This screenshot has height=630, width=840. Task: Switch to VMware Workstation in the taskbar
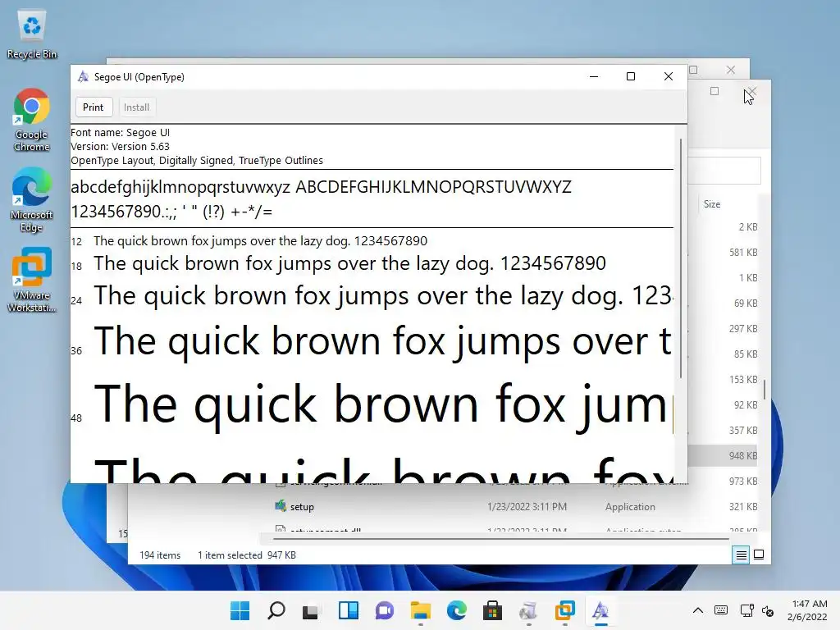click(565, 610)
